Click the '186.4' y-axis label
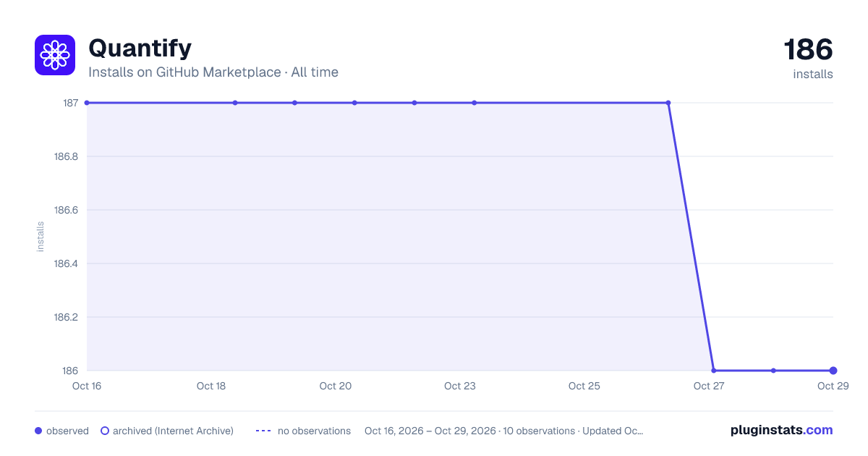Screen dimensions: 868x456 (67, 263)
